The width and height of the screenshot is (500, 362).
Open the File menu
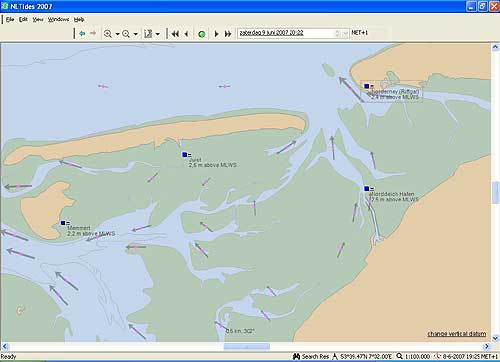10,19
